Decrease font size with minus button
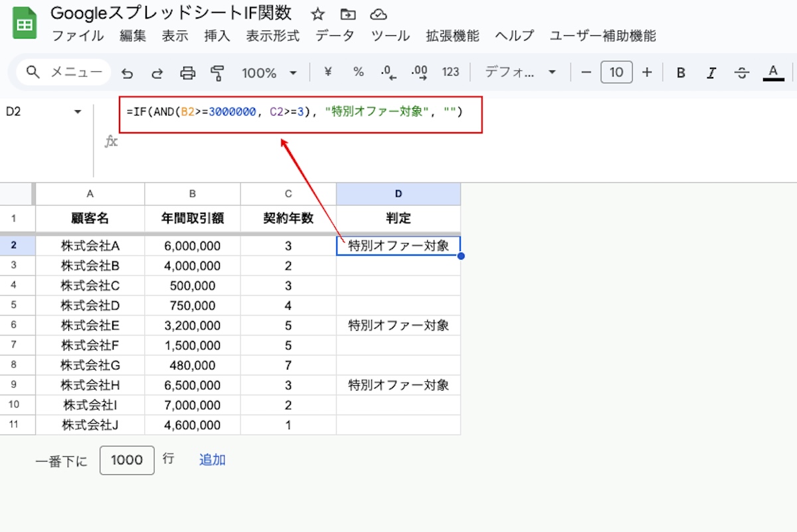The height and width of the screenshot is (532, 797). coord(586,72)
